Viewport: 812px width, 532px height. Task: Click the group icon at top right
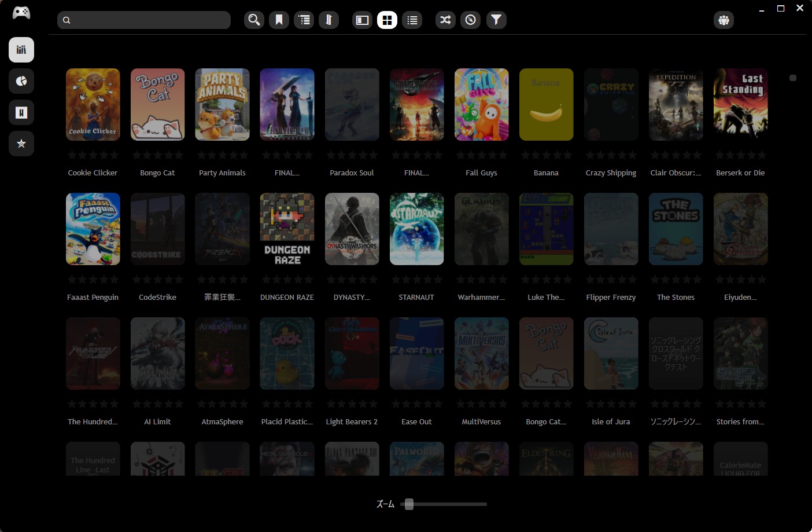pos(724,20)
